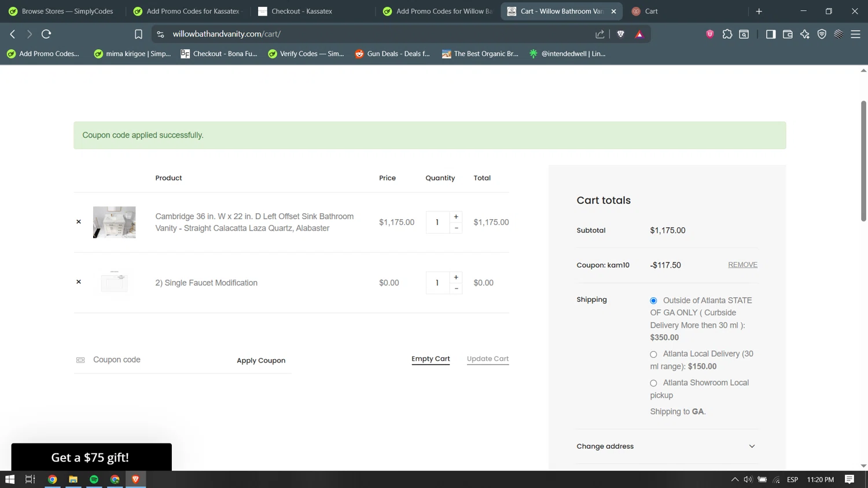
Task: Remove Single Faucet Modification from cart
Action: [x=79, y=282]
